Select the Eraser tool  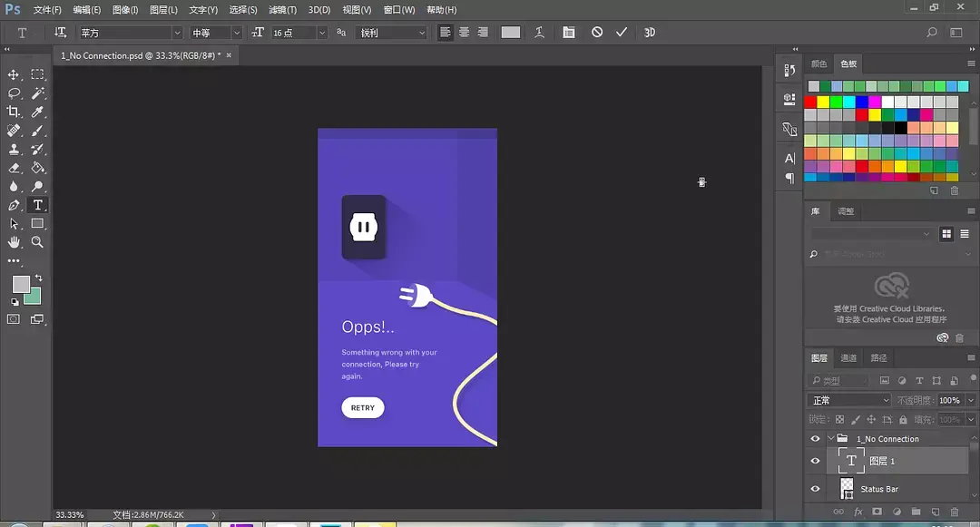(14, 168)
